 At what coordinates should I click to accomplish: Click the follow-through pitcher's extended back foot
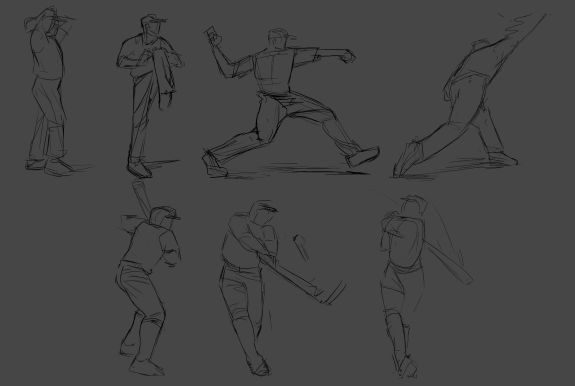pos(408,160)
